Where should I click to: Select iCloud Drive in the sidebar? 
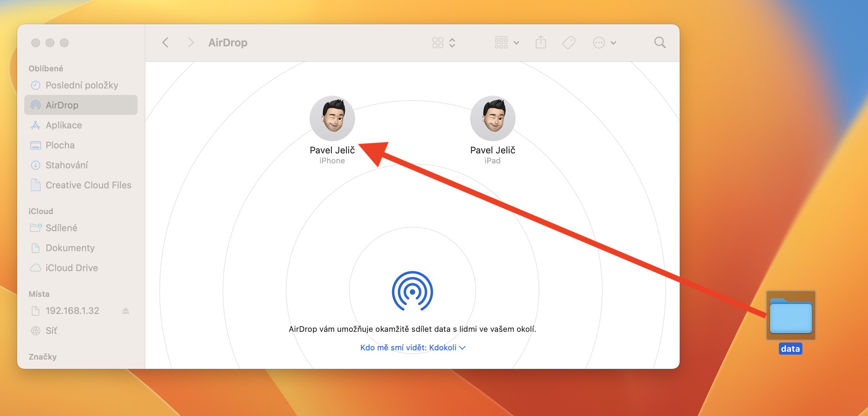point(71,268)
